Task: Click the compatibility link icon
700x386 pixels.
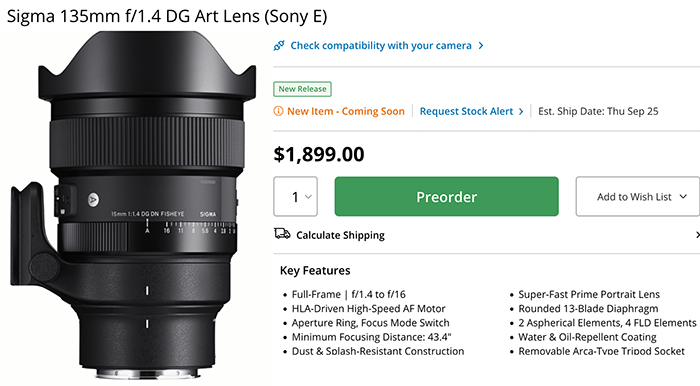Action: [x=279, y=46]
